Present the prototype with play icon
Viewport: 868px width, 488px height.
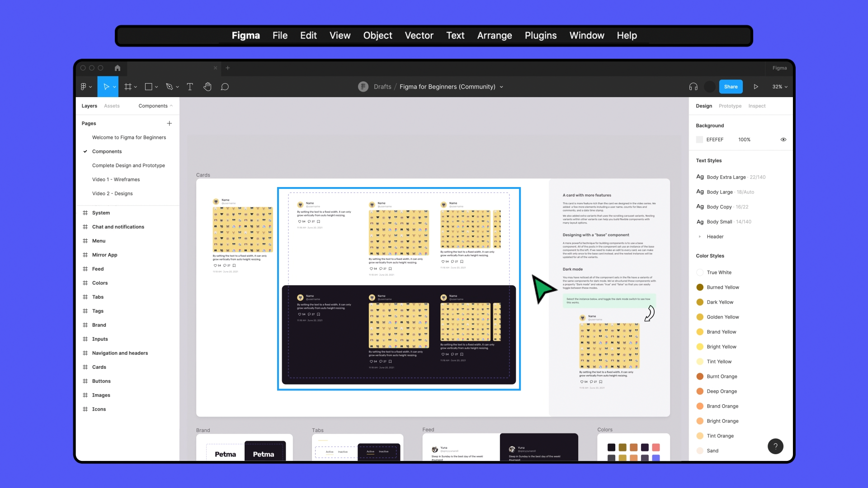[756, 87]
